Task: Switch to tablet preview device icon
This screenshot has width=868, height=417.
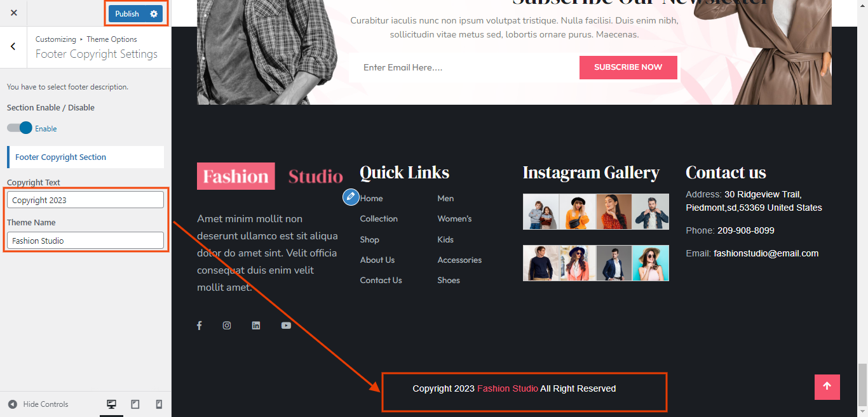Action: pos(135,404)
